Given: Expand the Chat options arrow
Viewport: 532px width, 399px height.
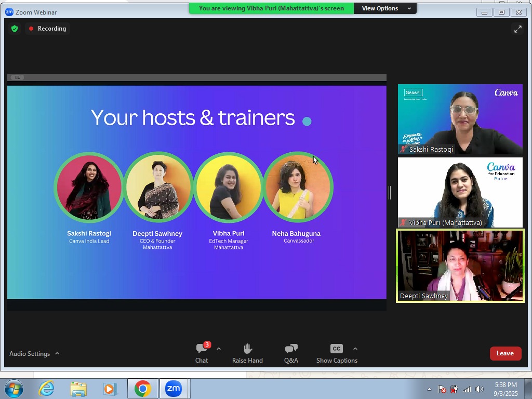Looking at the screenshot, I should pyautogui.click(x=219, y=349).
